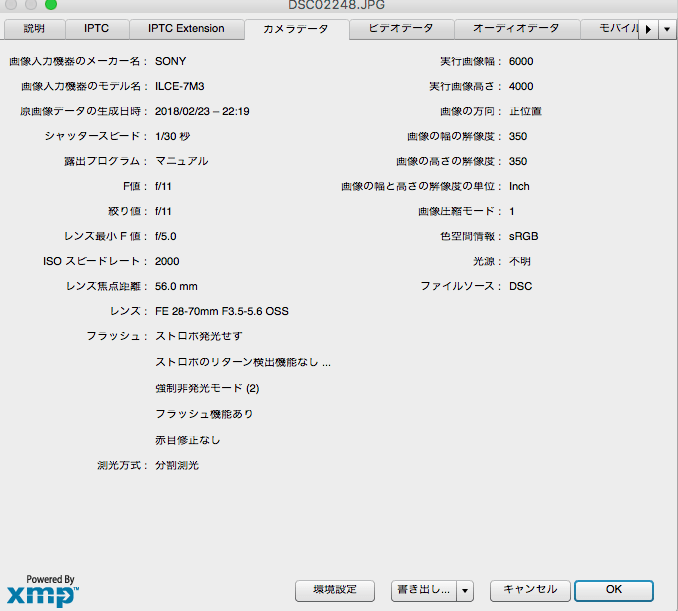Click the focal length value 56.0 mm

[x=176, y=287]
